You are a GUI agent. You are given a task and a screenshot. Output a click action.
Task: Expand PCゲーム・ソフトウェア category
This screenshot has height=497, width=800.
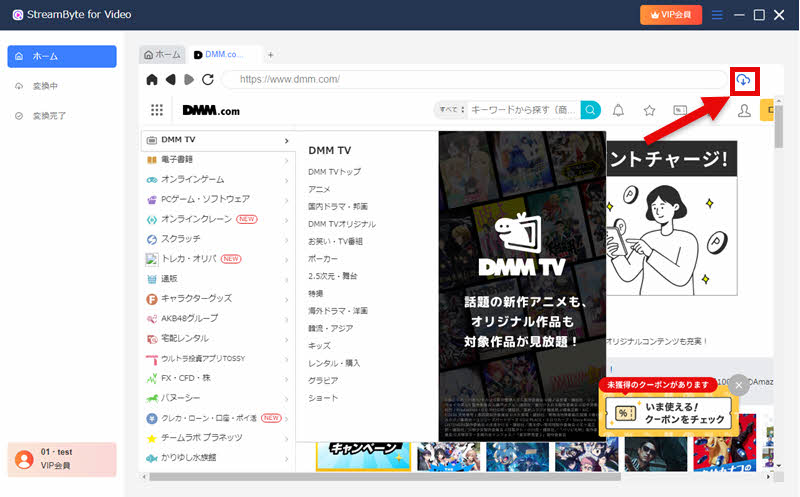[217, 200]
